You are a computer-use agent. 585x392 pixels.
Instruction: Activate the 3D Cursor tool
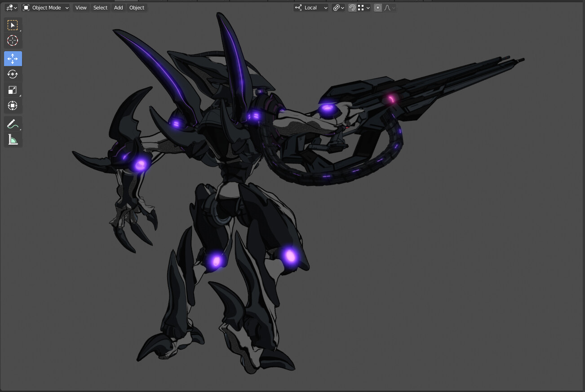[13, 40]
